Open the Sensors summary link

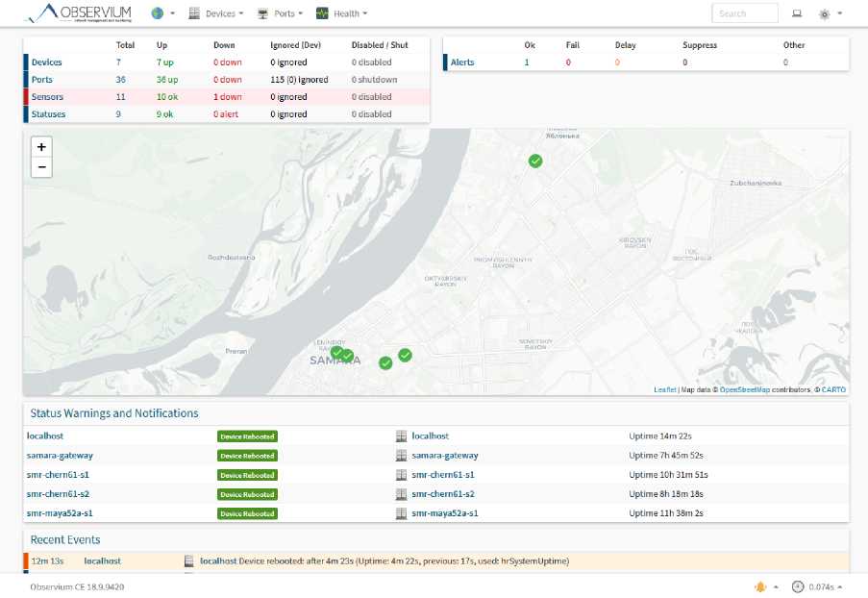coord(47,97)
